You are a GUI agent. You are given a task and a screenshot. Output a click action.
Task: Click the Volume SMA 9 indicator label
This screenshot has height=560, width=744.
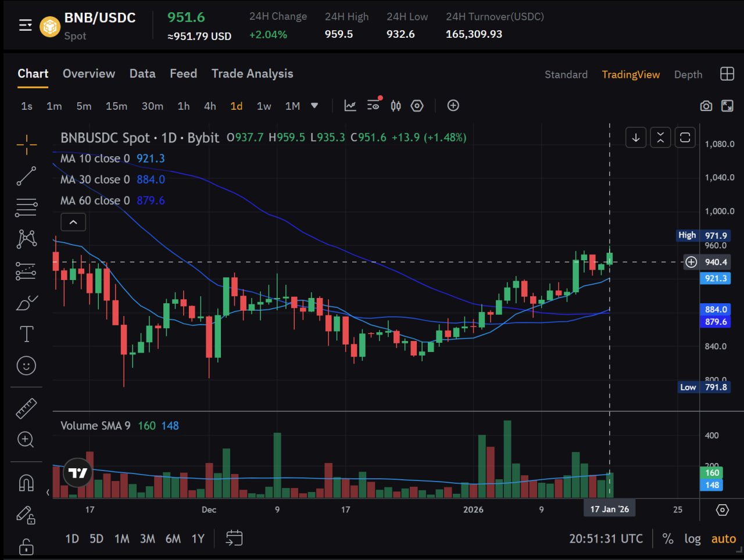[95, 426]
